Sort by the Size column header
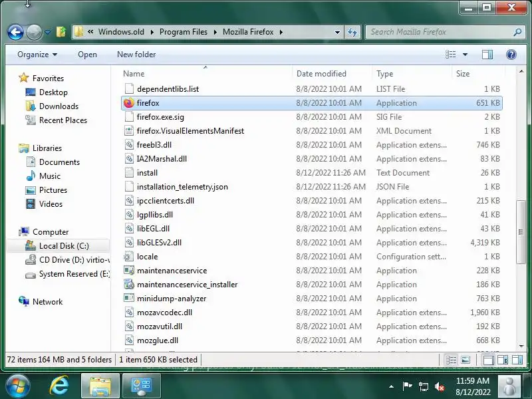 point(463,74)
